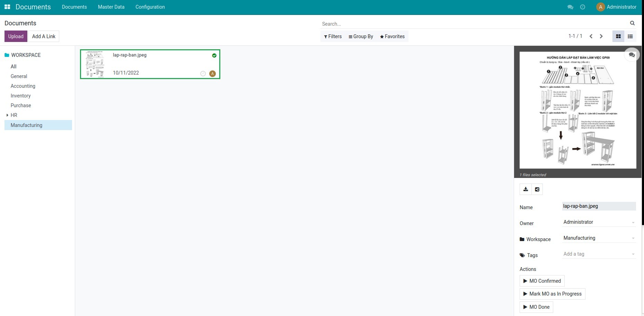
Task: Open the Configuration menu
Action: (150, 7)
